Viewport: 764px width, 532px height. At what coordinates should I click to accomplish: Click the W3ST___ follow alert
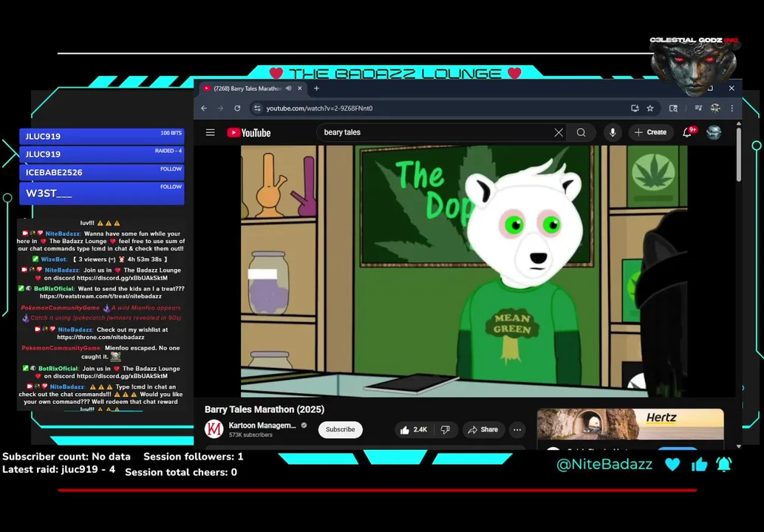tap(102, 193)
